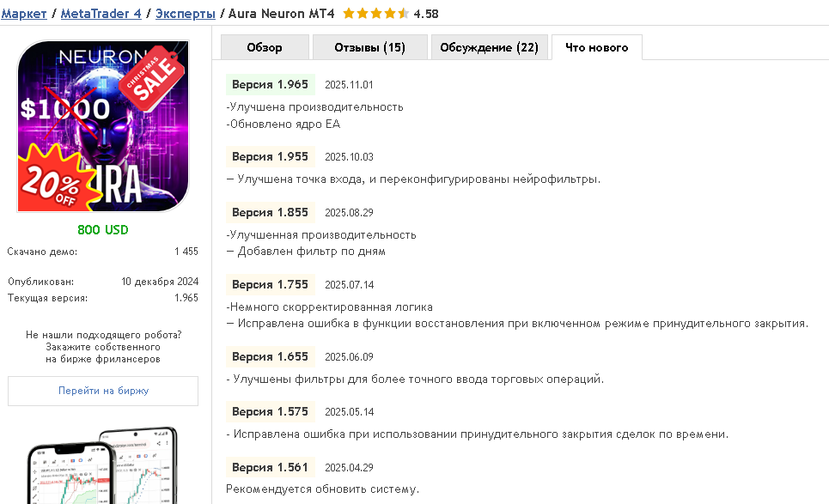Click the date 2025.10.03
The image size is (829, 504).
click(x=349, y=157)
